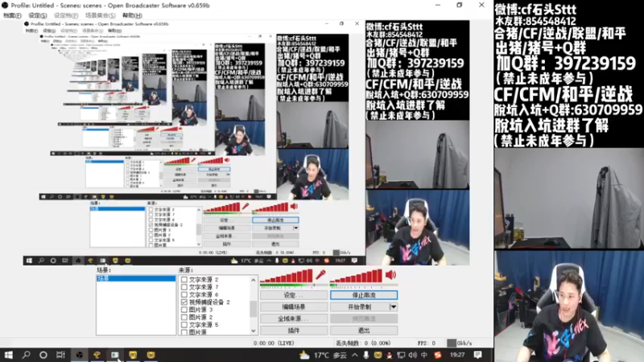Viewport: 644px width, 362px height.
Task: Open the 插件 plugins button
Action: click(x=294, y=330)
